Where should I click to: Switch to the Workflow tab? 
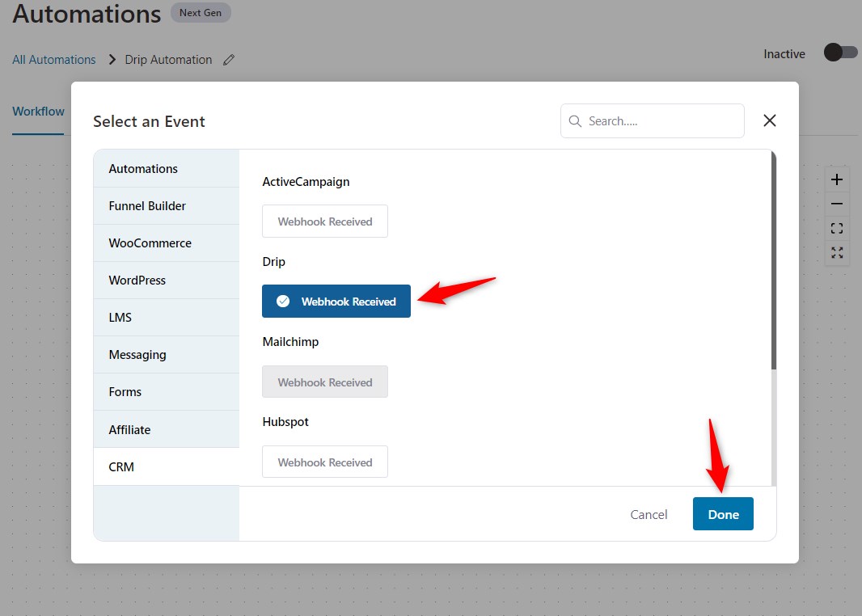pos(39,112)
